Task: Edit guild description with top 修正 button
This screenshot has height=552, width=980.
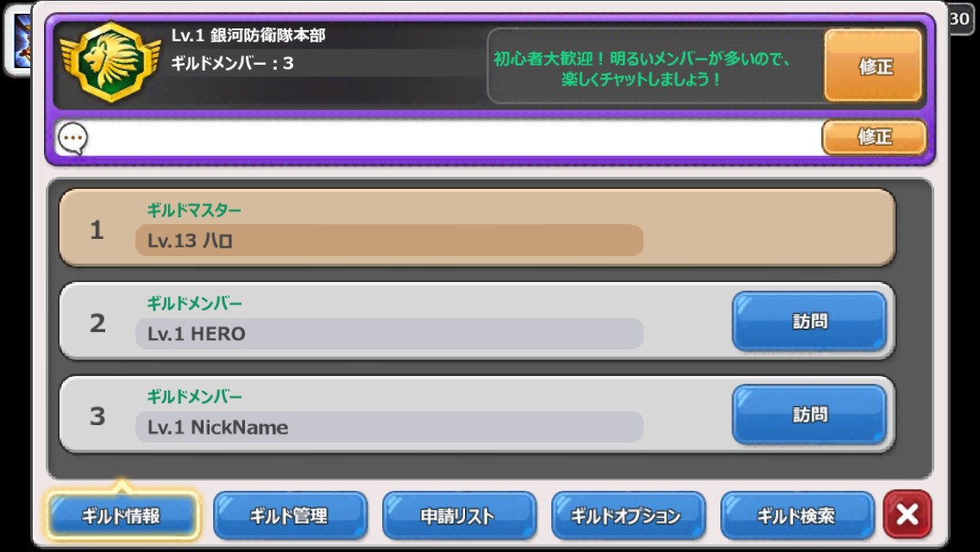Action: click(x=873, y=66)
